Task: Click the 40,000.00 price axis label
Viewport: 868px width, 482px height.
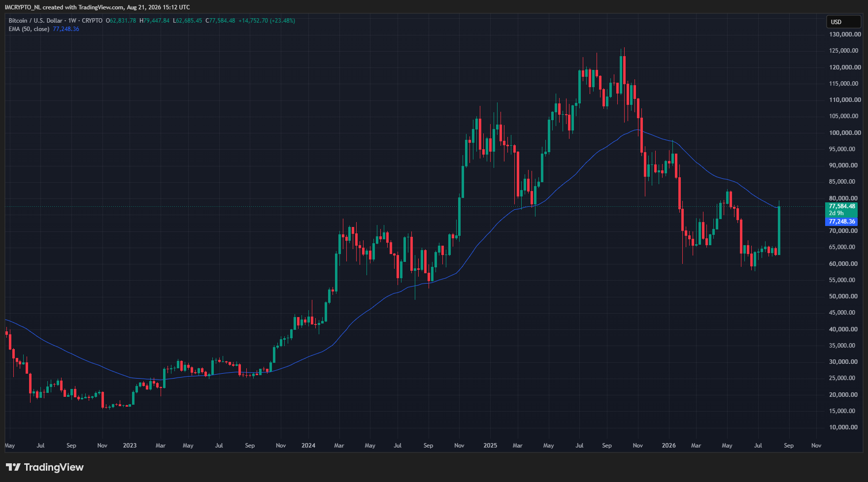Action: pos(843,329)
